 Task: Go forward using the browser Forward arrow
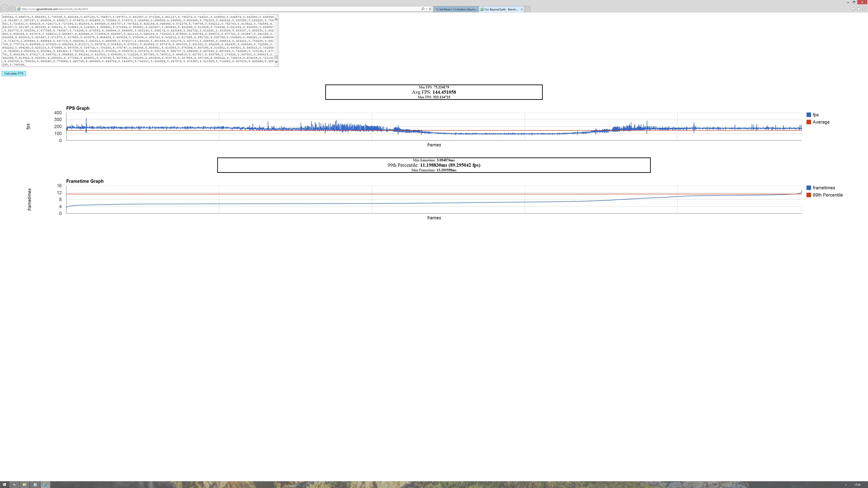coord(12,9)
